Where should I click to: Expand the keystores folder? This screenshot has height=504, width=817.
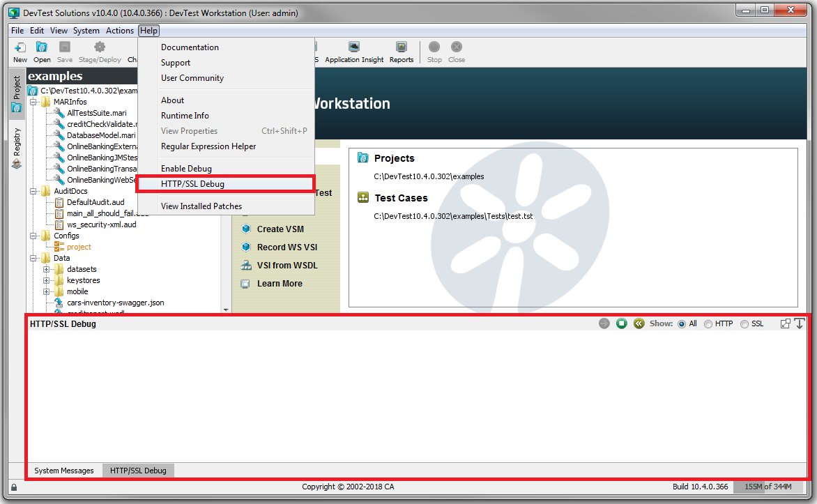47,280
